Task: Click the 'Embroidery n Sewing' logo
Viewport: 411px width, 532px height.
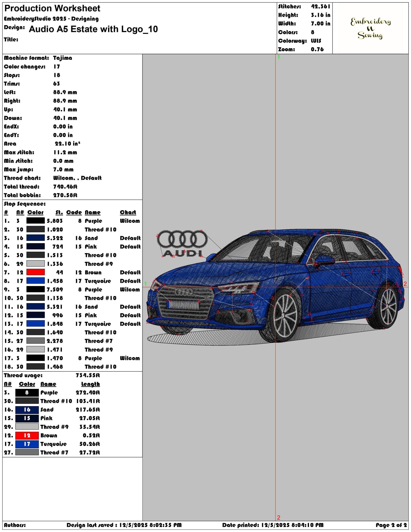Action: click(x=370, y=28)
